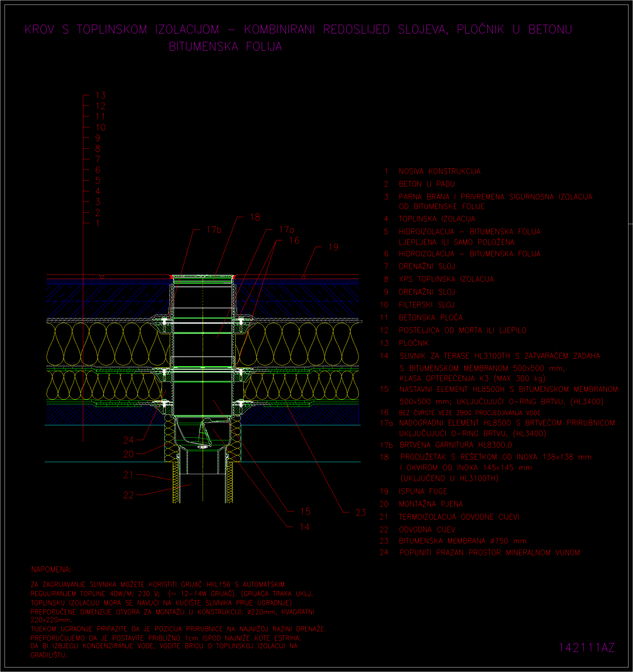Click legend entry 'XPS TOPLINSKA IZOLACIJA'

click(446, 279)
